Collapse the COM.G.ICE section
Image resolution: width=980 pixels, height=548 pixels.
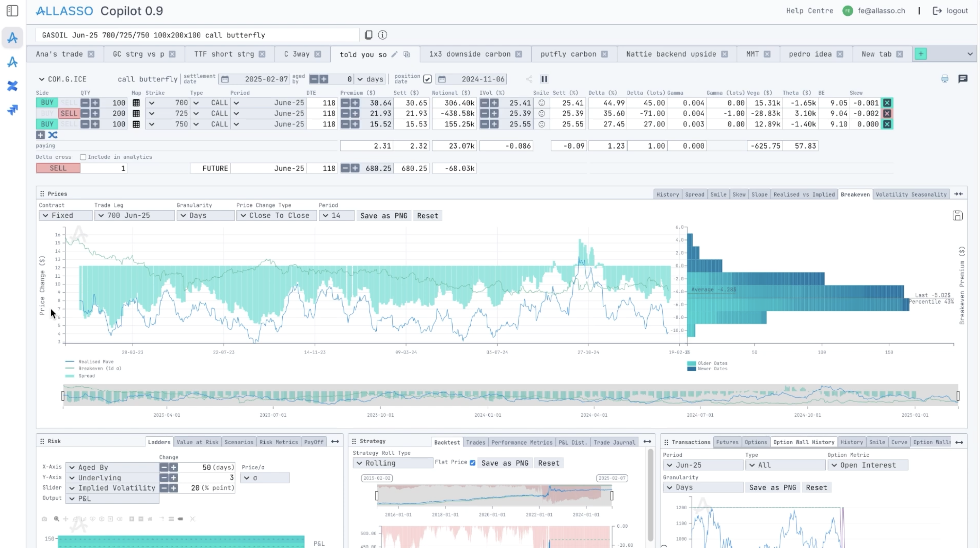coord(42,79)
